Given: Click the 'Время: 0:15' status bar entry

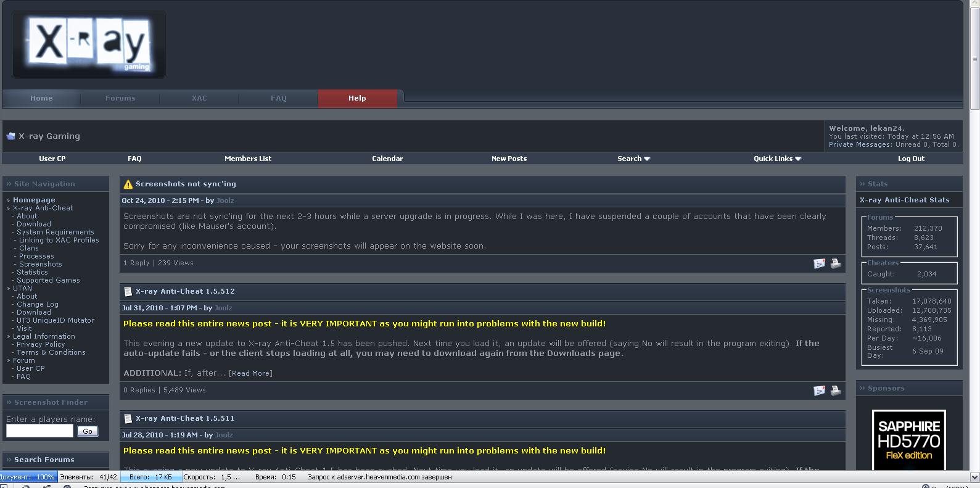Looking at the screenshot, I should [x=276, y=477].
